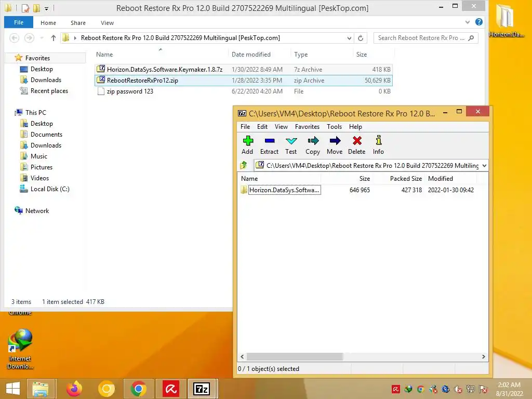Click the Explorer Back navigation arrow
The height and width of the screenshot is (399, 532).
14,38
